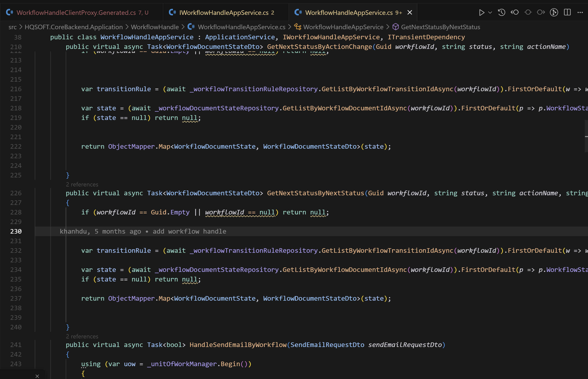The image size is (588, 379).
Task: Click the Run play button in editor toolbar
Action: [481, 12]
